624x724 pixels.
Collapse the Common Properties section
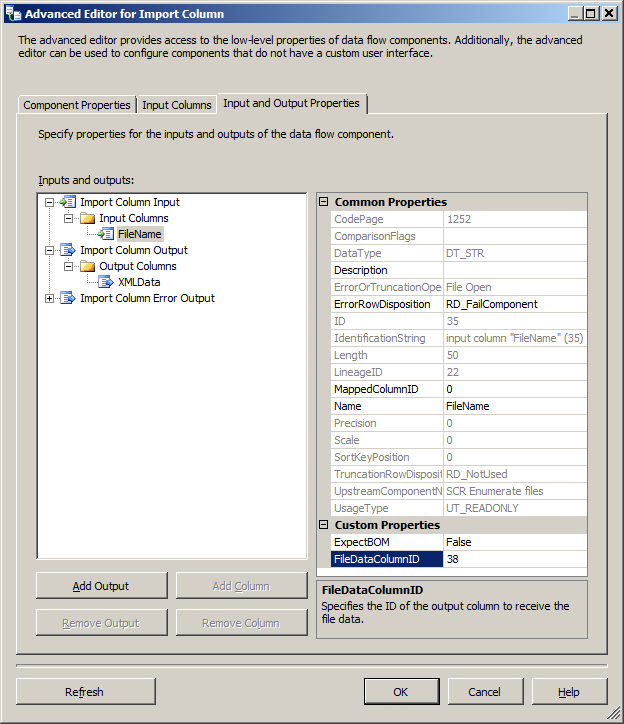point(324,202)
